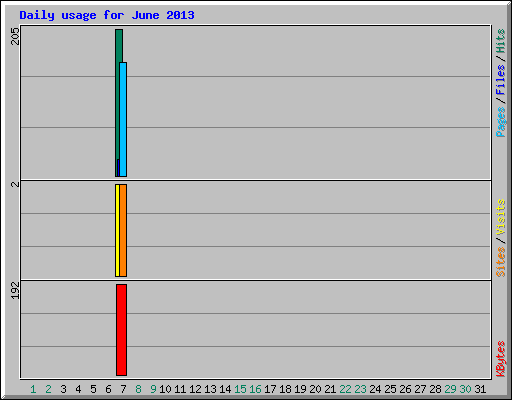This screenshot has width=512, height=400.
Task: Click day 18 on the x-axis
Action: (285, 389)
